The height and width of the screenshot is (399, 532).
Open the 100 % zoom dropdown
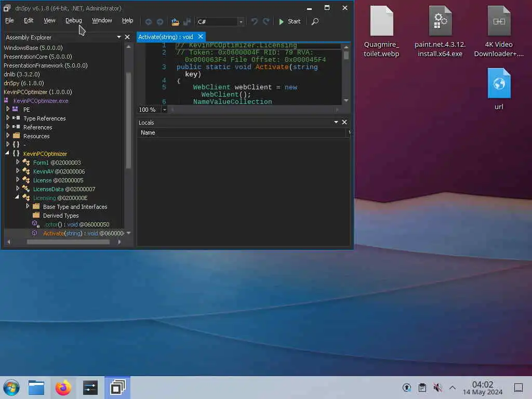pyautogui.click(x=164, y=110)
